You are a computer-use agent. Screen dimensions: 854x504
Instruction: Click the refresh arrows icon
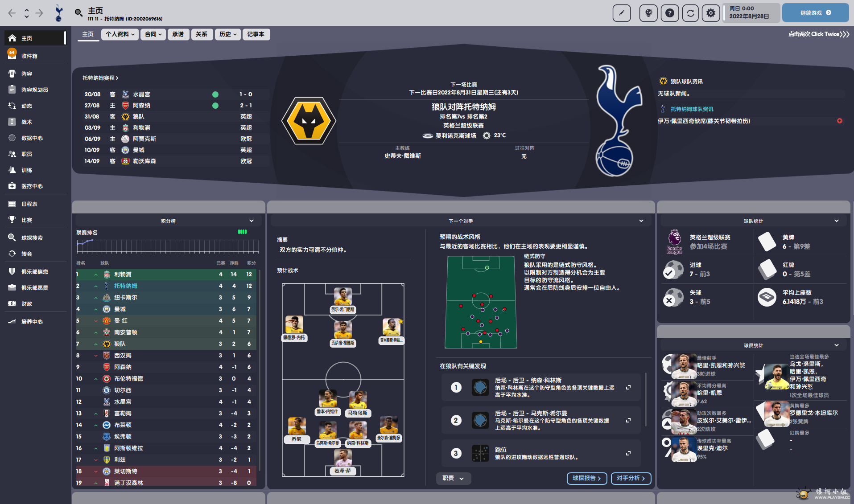(x=690, y=13)
